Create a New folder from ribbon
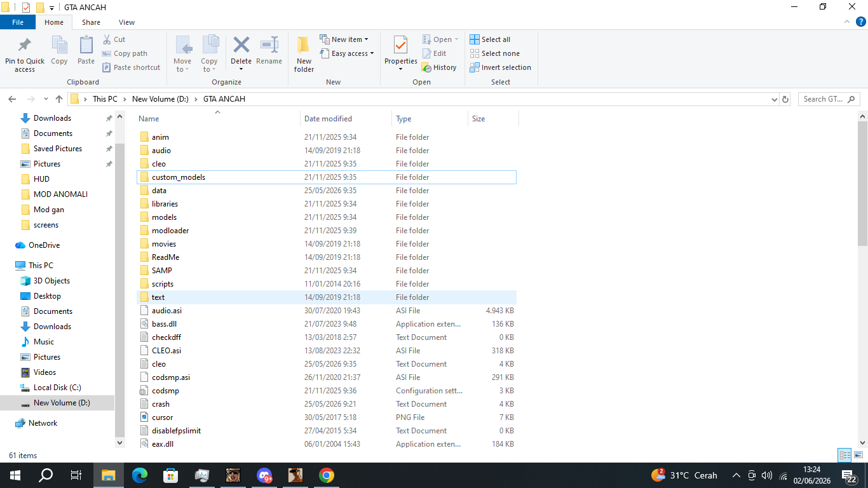Image resolution: width=868 pixels, height=488 pixels. coord(304,53)
